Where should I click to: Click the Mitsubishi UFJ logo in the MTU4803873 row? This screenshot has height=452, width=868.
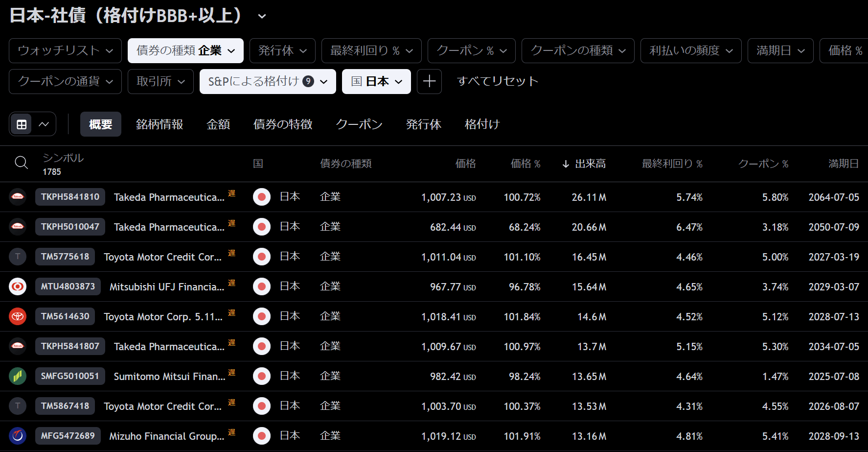18,286
